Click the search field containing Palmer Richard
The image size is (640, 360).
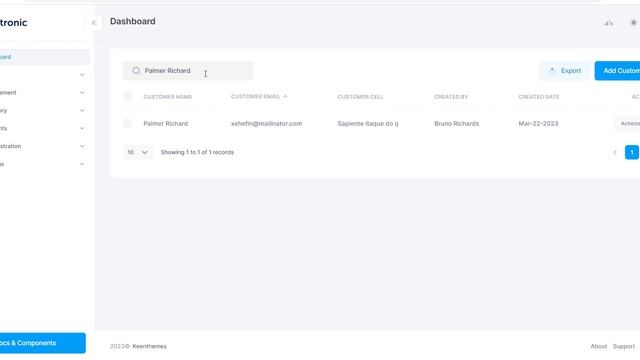[188, 71]
